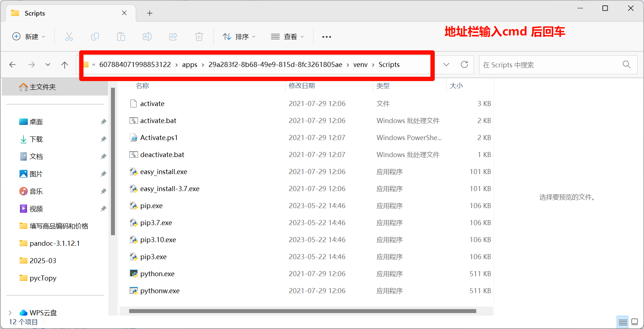Navigate back to previous folder
This screenshot has width=644, height=329.
13,65
